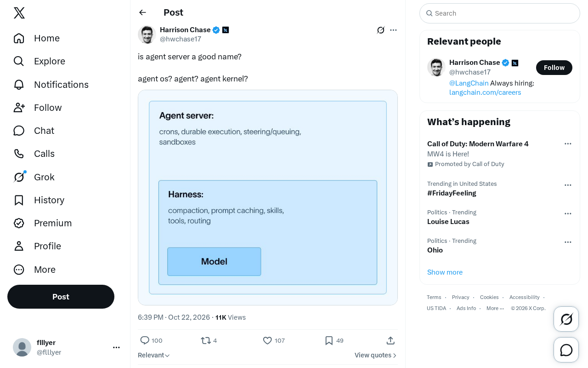Repost using the icon showing 4
The image size is (588, 368).
pyautogui.click(x=206, y=340)
